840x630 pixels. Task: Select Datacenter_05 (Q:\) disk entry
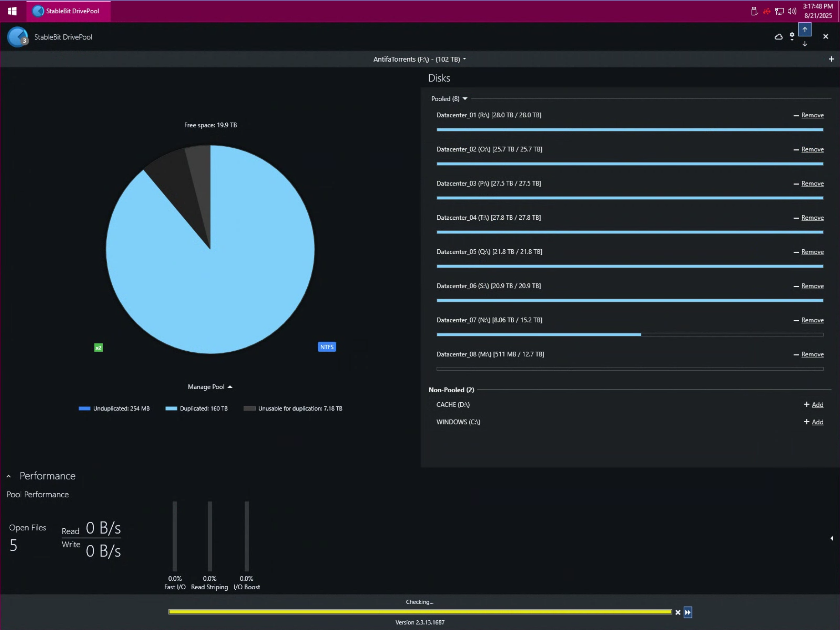(x=489, y=252)
